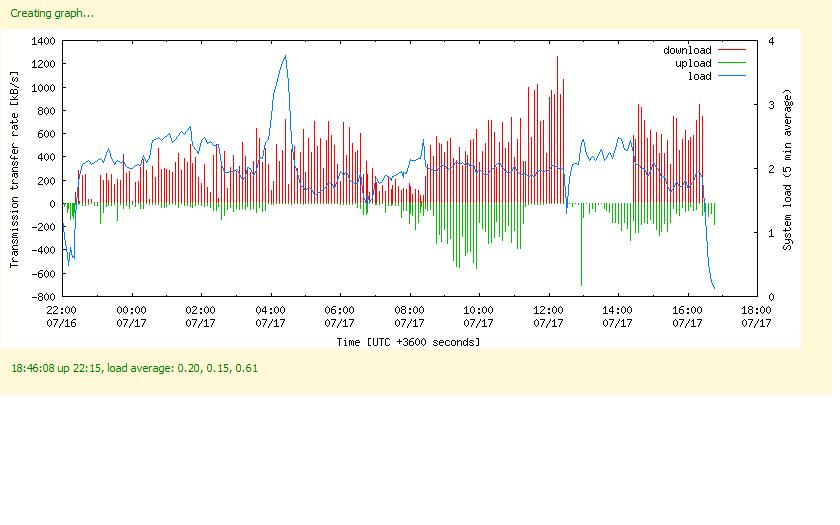This screenshot has height=525, width=840.
Task: Select the "load" legend label
Action: (699, 76)
